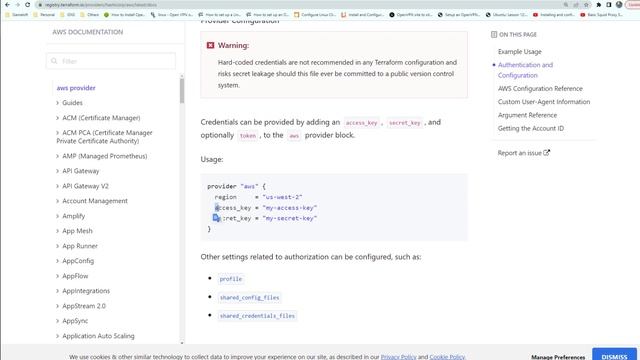Open the AppSync sidebar entry
Screen dimensions: 640x360
(x=75, y=321)
